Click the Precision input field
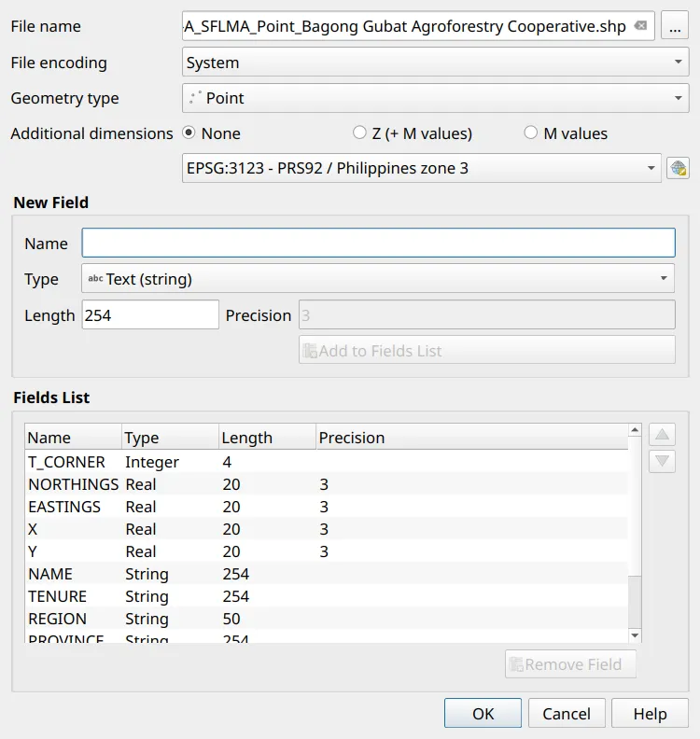Viewport: 700px width, 739px height. 487,314
